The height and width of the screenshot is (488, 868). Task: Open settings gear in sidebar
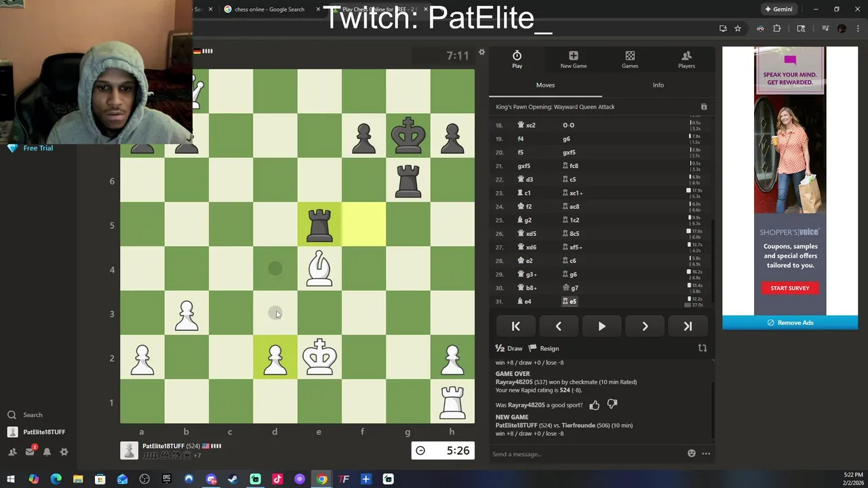64,451
